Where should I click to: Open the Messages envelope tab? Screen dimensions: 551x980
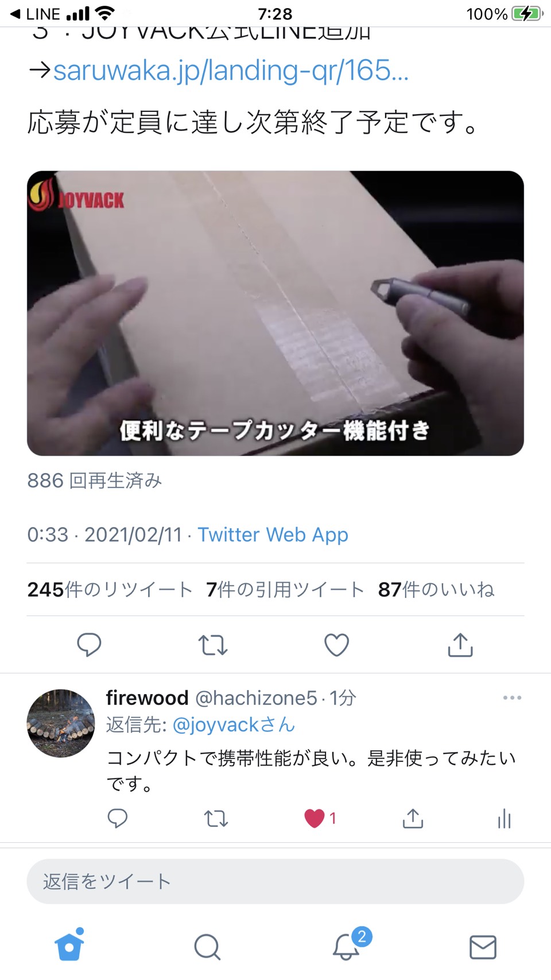483,947
